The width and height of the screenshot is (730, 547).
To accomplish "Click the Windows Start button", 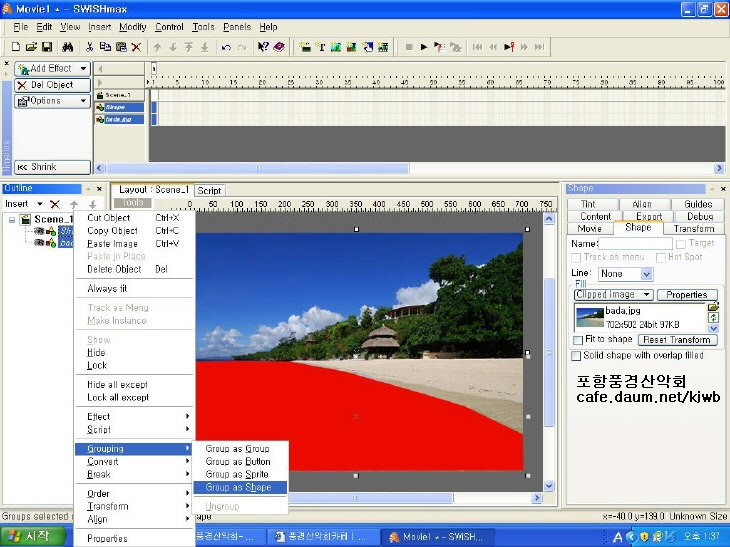I will tap(34, 536).
